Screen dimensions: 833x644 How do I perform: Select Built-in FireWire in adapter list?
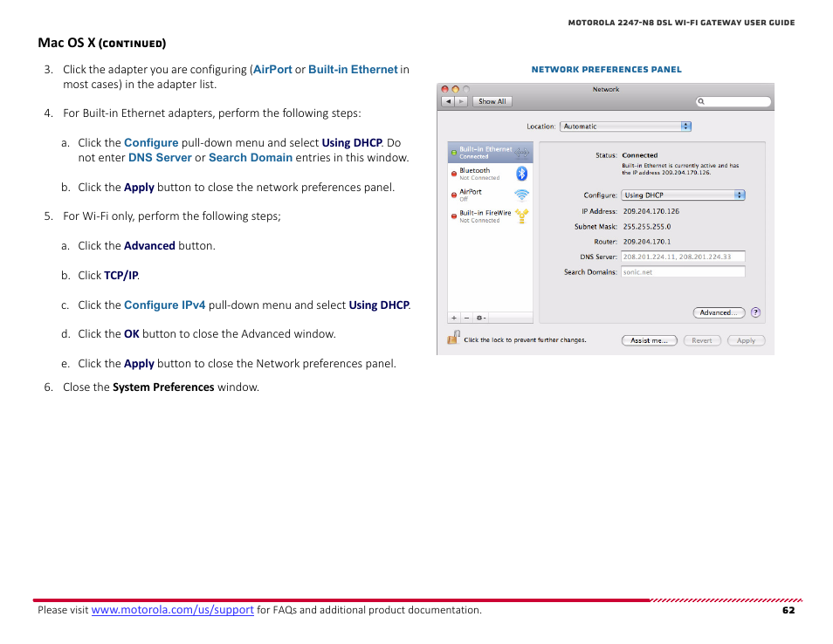click(490, 216)
